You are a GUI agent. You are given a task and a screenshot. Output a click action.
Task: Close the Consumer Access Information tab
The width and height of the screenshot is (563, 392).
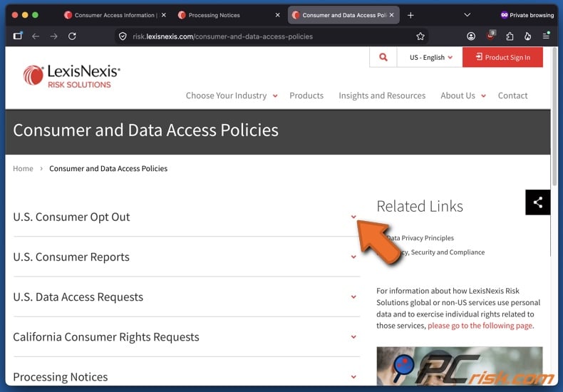(x=164, y=15)
